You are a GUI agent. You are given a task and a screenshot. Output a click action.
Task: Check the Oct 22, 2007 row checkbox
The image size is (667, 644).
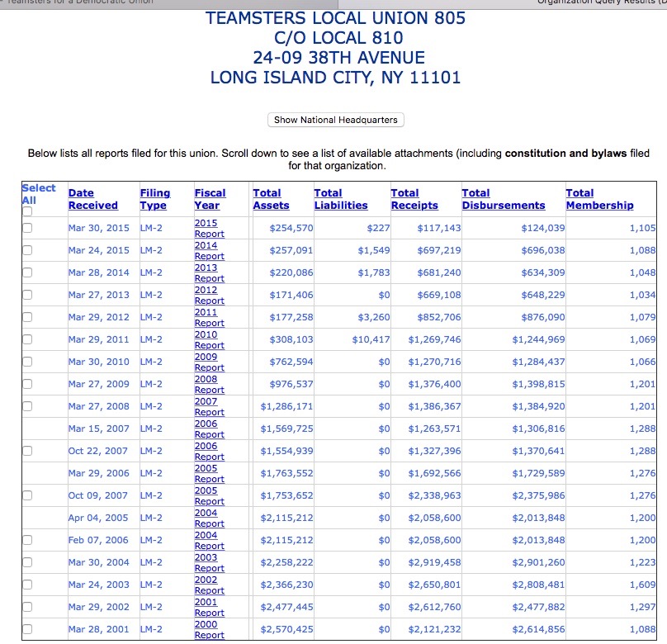[27, 451]
